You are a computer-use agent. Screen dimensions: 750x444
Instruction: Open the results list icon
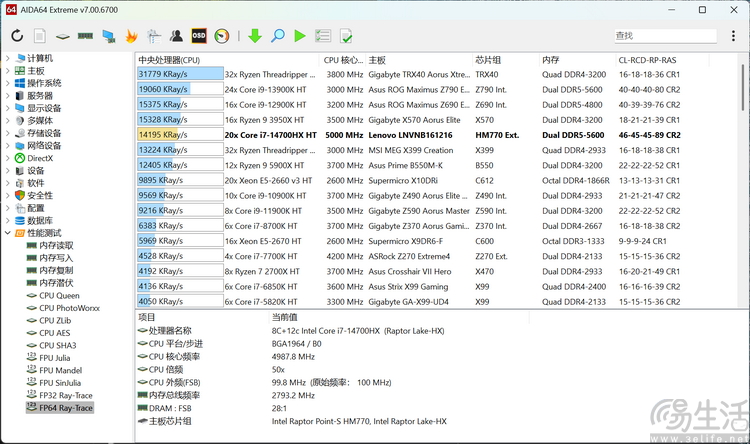pos(323,36)
